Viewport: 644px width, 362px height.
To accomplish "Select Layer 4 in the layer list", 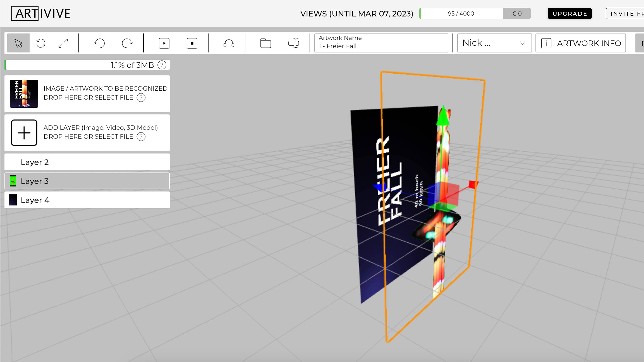I will click(87, 200).
